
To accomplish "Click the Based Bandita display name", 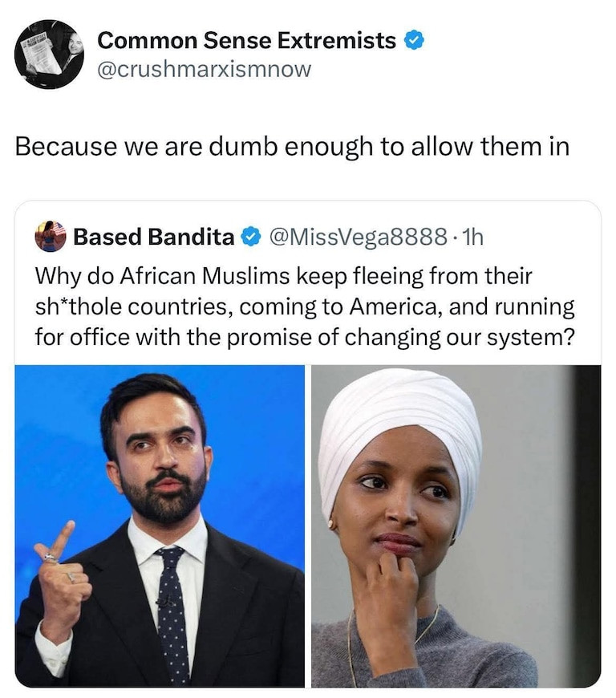I will [153, 237].
